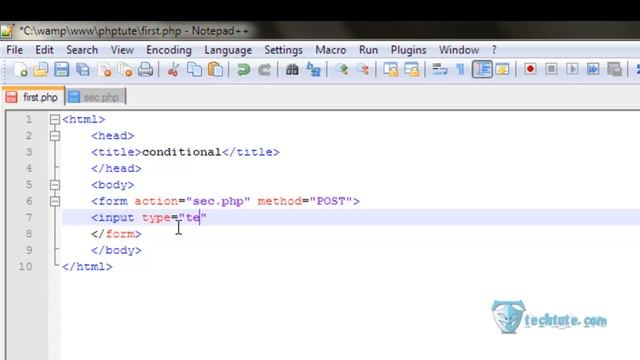Open the File menu

(15, 50)
